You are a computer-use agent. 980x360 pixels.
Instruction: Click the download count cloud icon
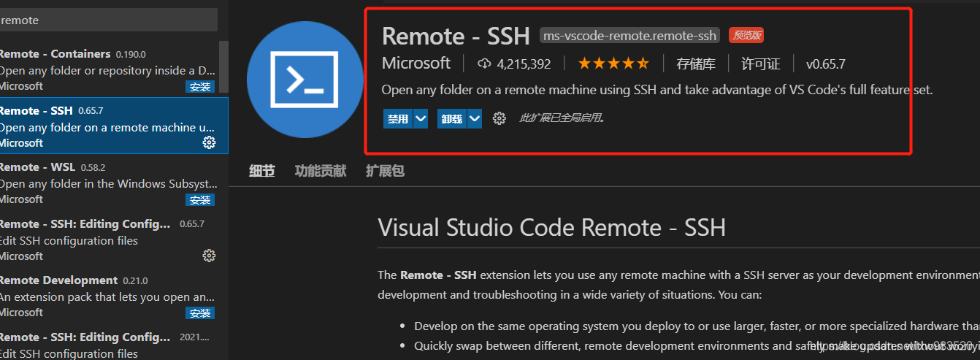tap(484, 64)
